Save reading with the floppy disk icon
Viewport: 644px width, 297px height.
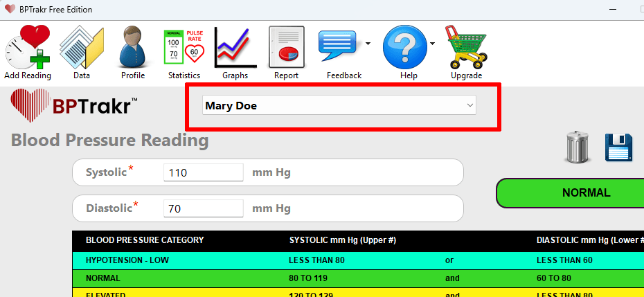pos(619,147)
